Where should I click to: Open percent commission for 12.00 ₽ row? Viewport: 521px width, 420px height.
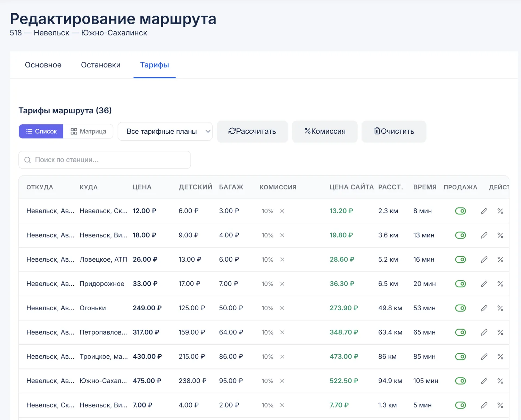[500, 211]
